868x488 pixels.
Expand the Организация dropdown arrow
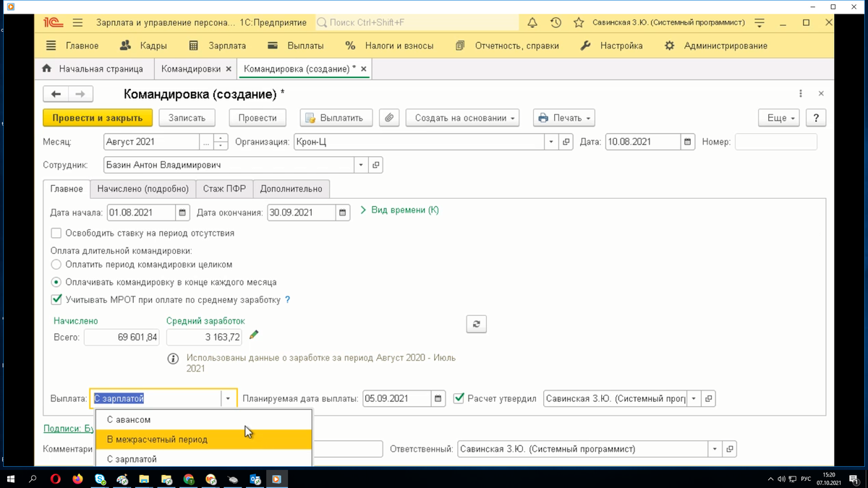(x=551, y=142)
